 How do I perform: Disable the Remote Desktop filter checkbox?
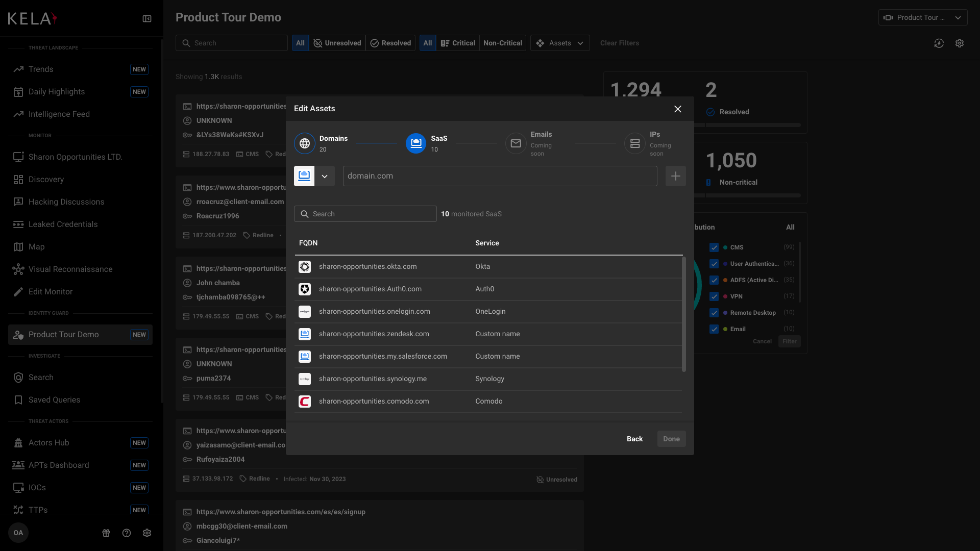click(714, 313)
